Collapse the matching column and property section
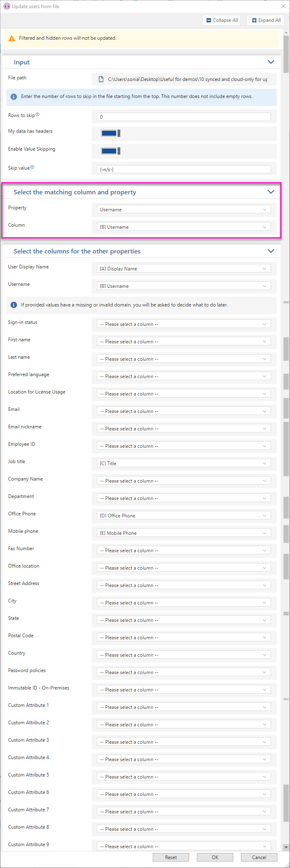Image resolution: width=290 pixels, height=868 pixels. point(271,192)
